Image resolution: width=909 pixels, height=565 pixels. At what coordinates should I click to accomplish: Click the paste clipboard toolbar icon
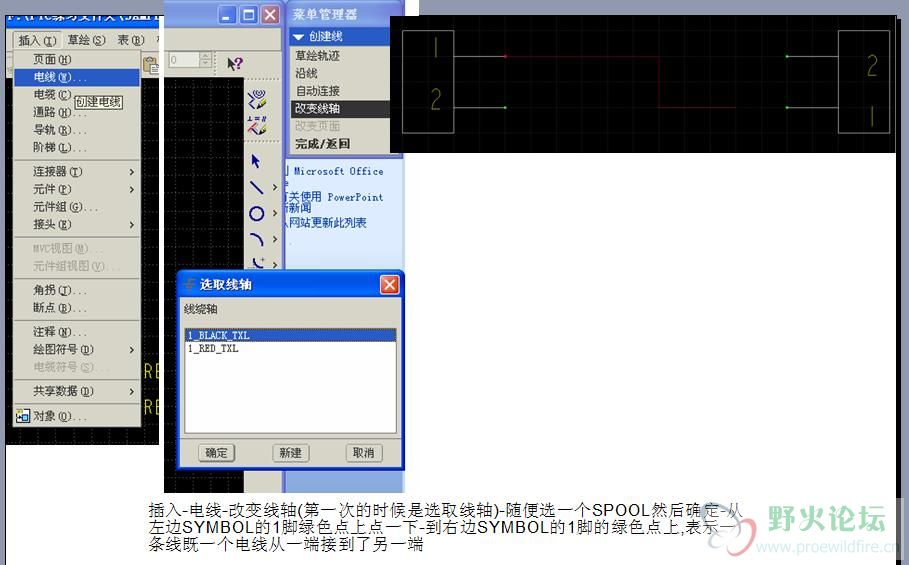tap(151, 65)
